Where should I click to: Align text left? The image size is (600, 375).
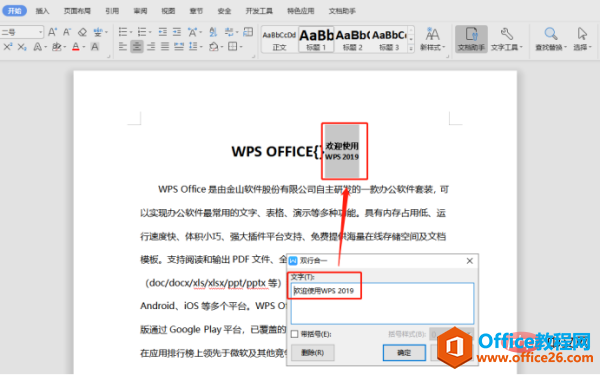click(x=123, y=47)
